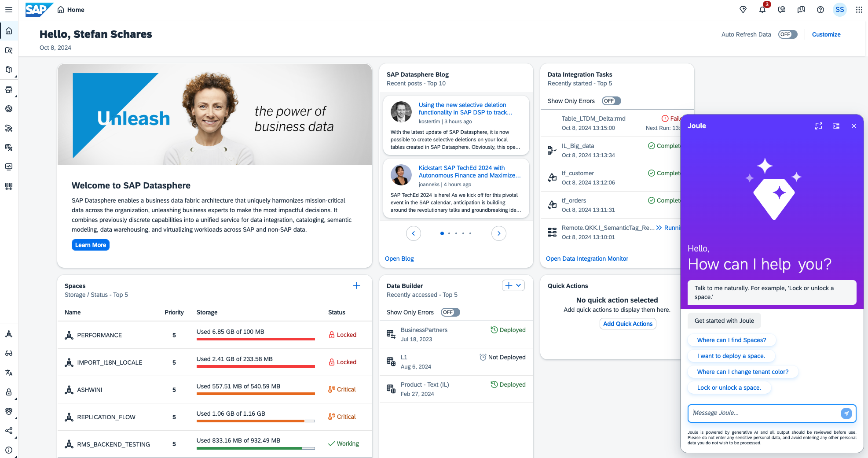This screenshot has height=458, width=868.
Task: Toggle Show Only Errors in Data Integration Tasks
Action: point(611,101)
